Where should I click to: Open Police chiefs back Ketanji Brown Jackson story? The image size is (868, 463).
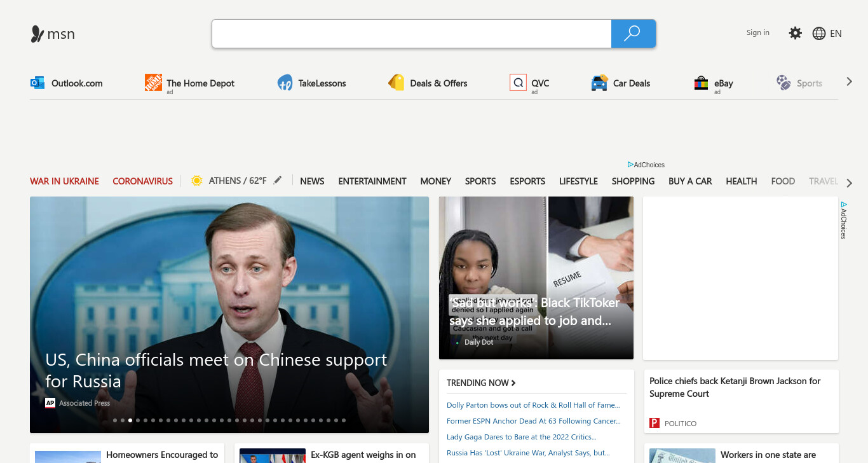pos(735,387)
